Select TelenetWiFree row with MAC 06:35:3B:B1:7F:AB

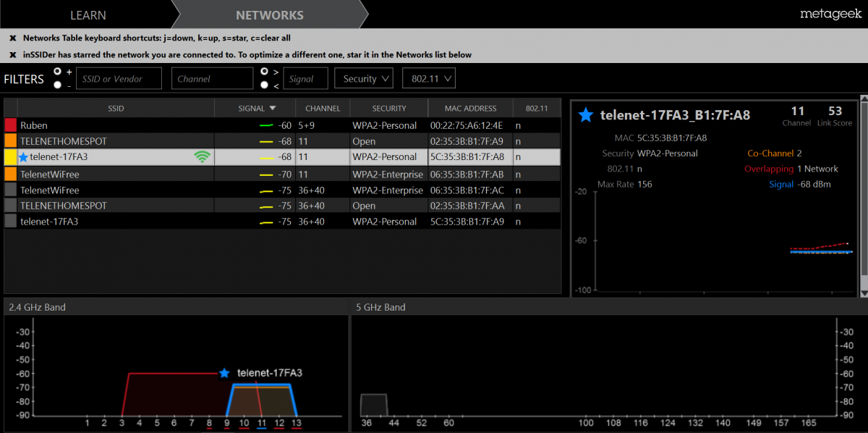tap(282, 174)
